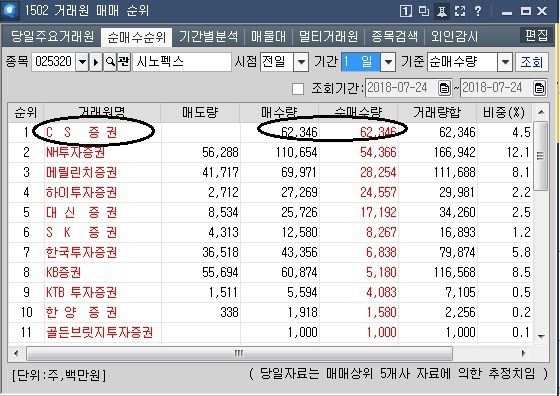560x396 pixels.
Task: Click the play arrow next to stock code
Action: click(x=95, y=62)
